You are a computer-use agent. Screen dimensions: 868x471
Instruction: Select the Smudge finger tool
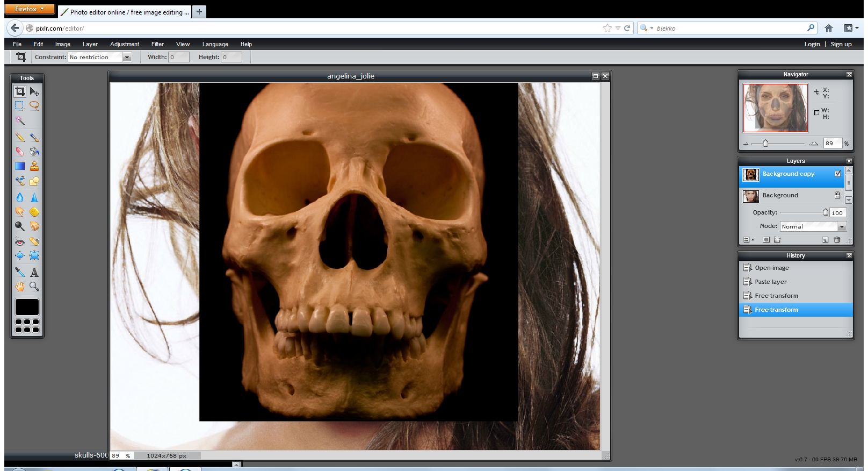[20, 212]
